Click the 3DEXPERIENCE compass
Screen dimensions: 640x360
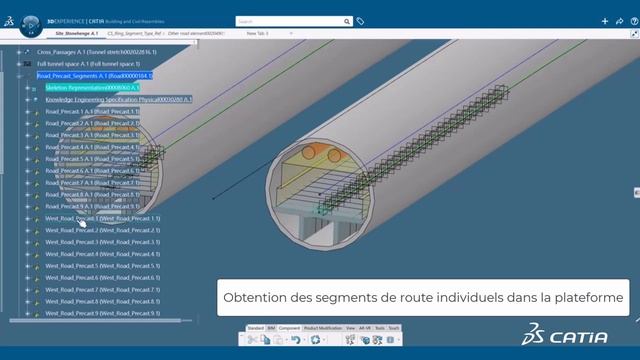tap(31, 26)
